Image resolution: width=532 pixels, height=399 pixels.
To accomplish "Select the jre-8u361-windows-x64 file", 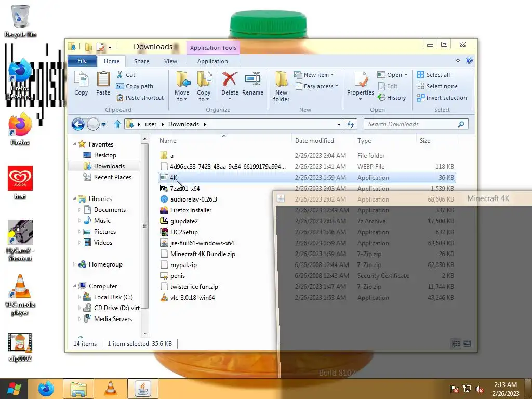I will click(202, 243).
